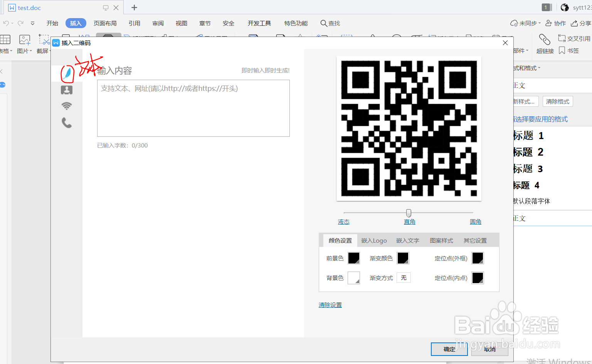The height and width of the screenshot is (364, 592).
Task: Click the QR code preview image
Action: [409, 129]
